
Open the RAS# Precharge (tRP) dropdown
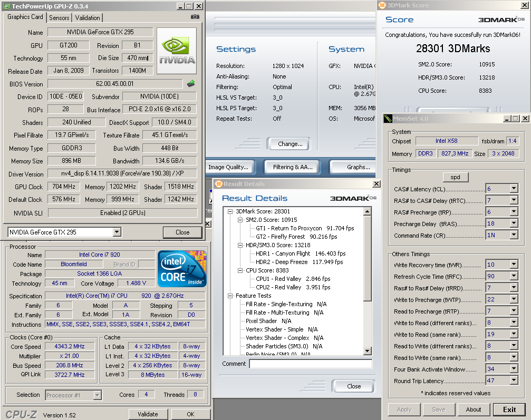[x=514, y=212]
